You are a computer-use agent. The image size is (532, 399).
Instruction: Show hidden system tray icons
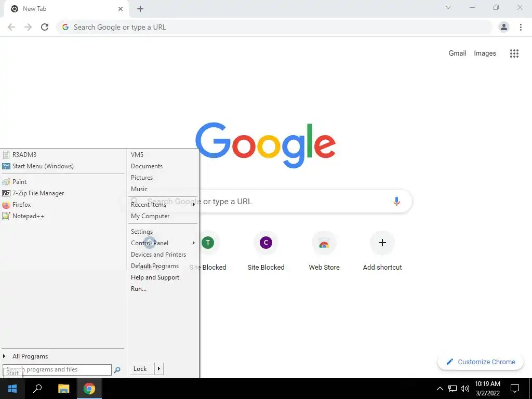tap(440, 389)
